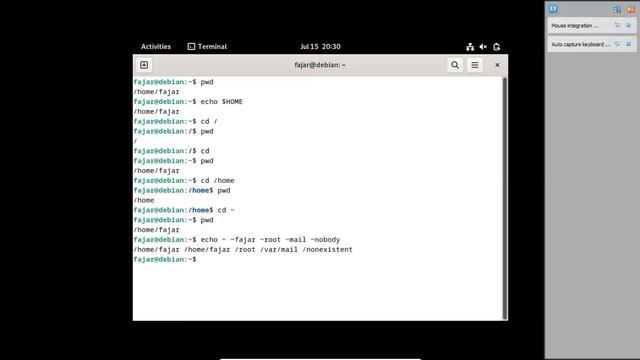This screenshot has height=360, width=640.
Task: Open the power status icon
Action: pos(496,47)
